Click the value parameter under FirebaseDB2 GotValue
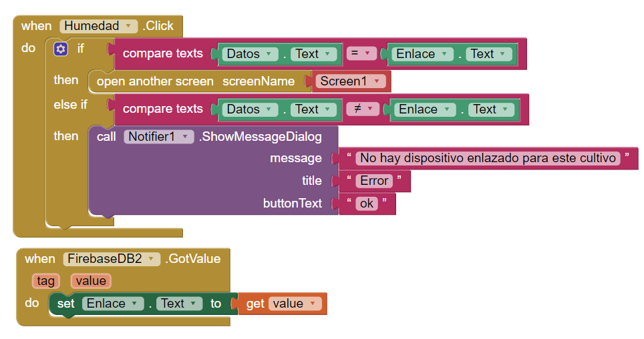Screen dimensions: 644x339 [90, 281]
